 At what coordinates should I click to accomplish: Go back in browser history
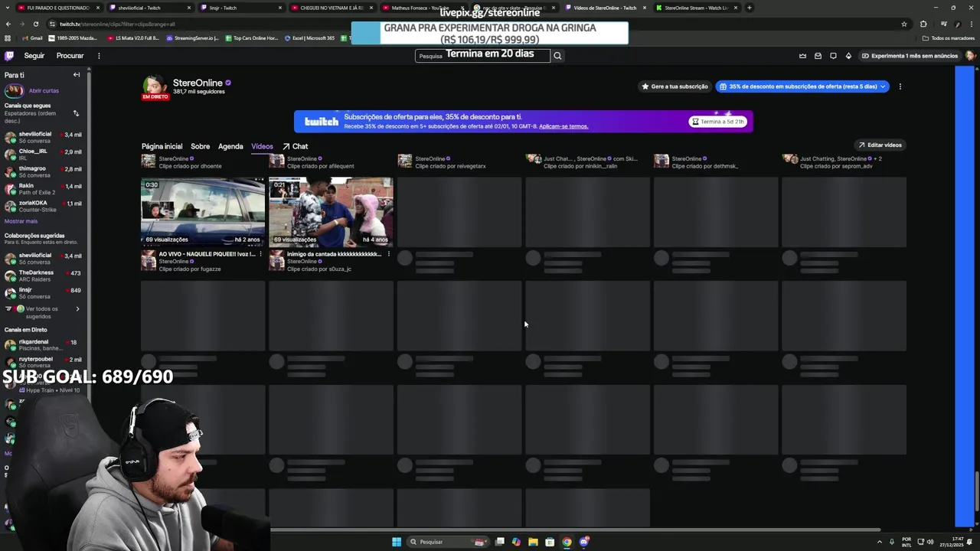point(8,24)
